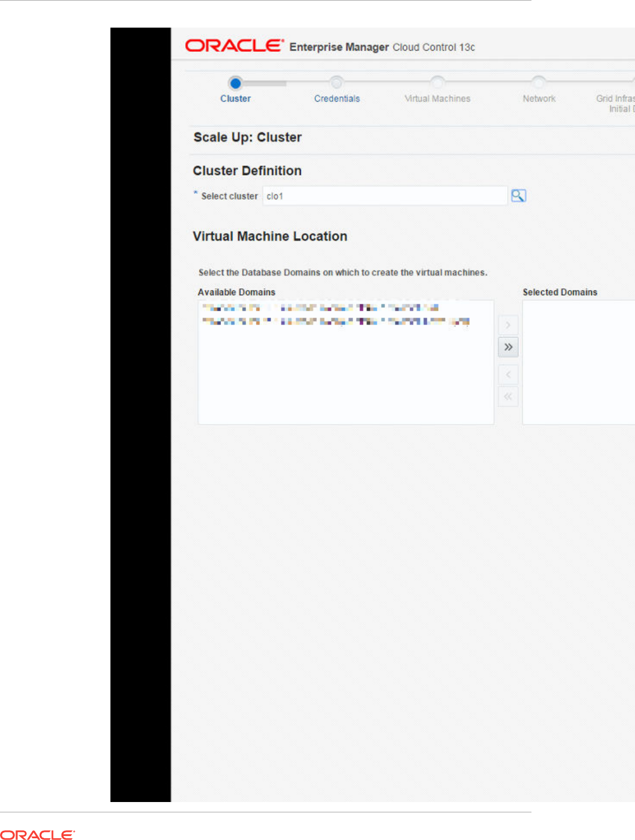
Task: Click the Network step circle marker
Action: point(538,82)
